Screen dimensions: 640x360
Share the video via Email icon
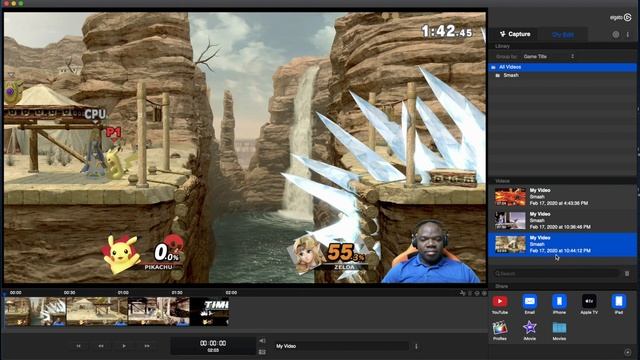click(x=529, y=302)
